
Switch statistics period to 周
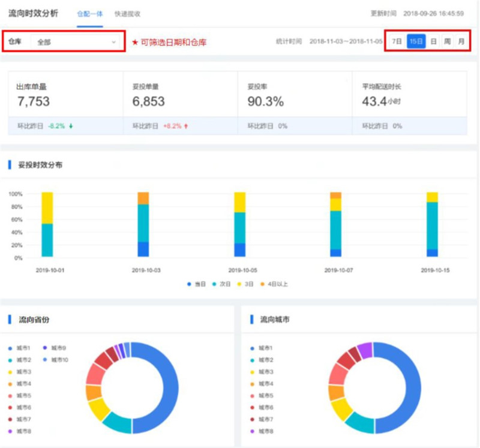[447, 42]
